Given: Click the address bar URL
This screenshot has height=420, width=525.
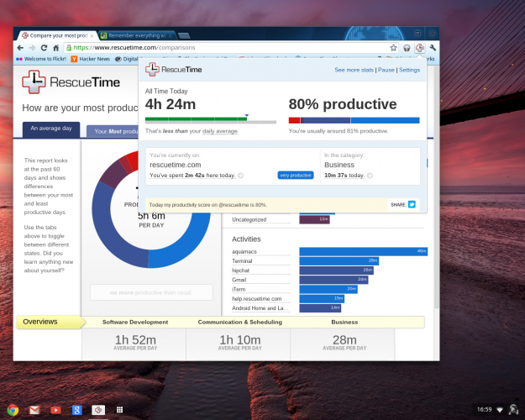Looking at the screenshot, I should [134, 48].
